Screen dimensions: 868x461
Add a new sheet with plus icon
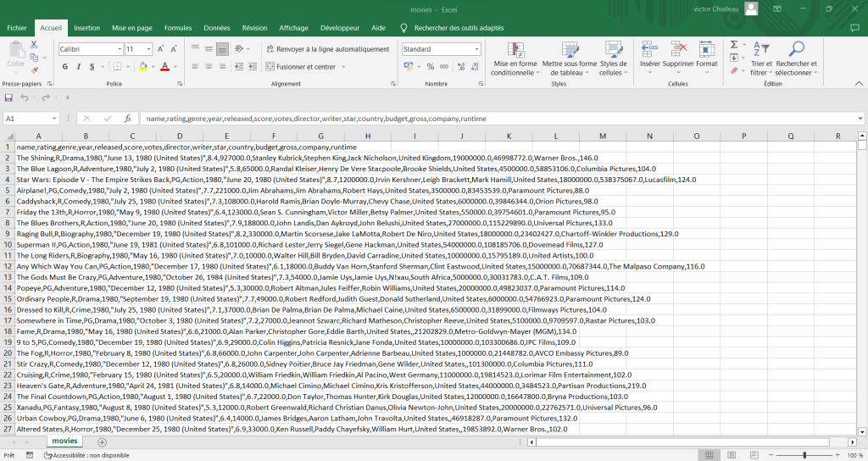click(x=102, y=442)
